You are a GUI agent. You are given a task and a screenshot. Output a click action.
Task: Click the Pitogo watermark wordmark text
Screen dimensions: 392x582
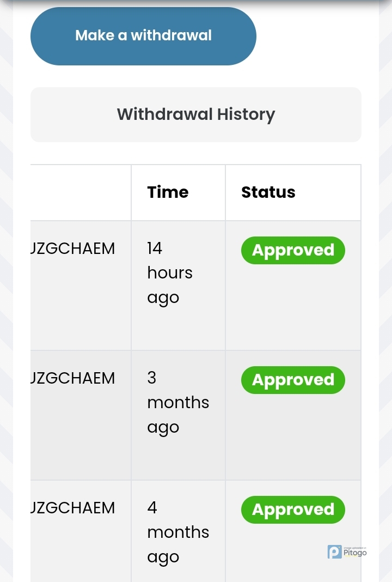tap(355, 553)
